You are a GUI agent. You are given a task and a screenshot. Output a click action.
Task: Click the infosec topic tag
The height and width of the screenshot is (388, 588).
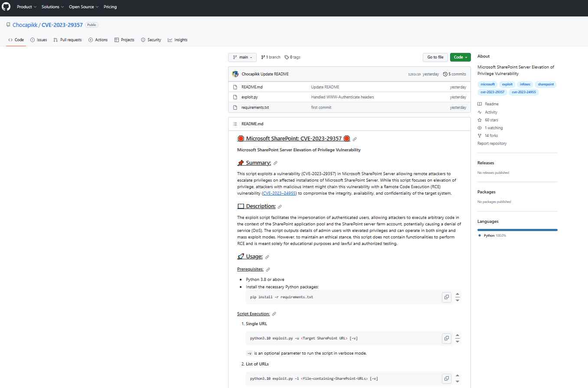click(x=525, y=85)
